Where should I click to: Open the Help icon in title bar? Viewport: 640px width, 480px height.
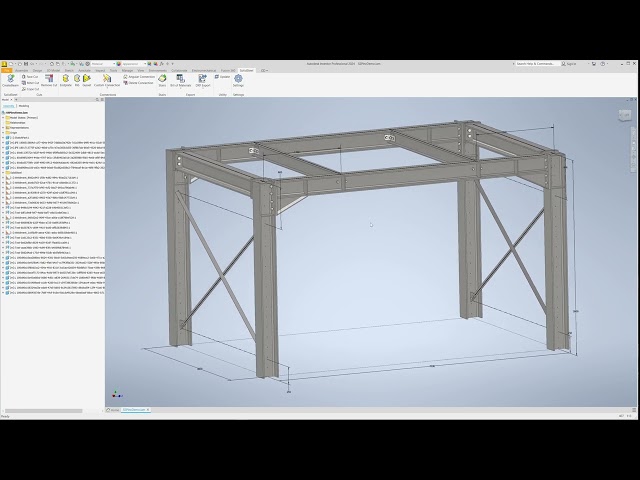tap(603, 64)
